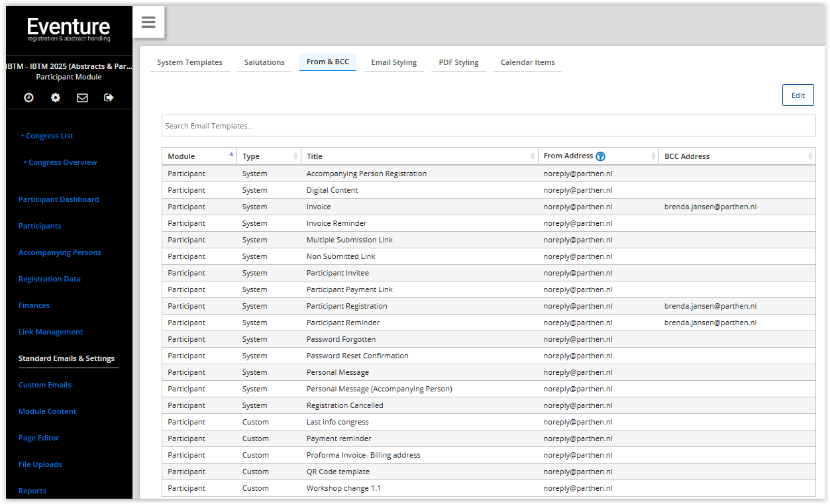This screenshot has width=830, height=504.
Task: Select Standard Emails & Settings in sidebar
Action: pos(66,358)
